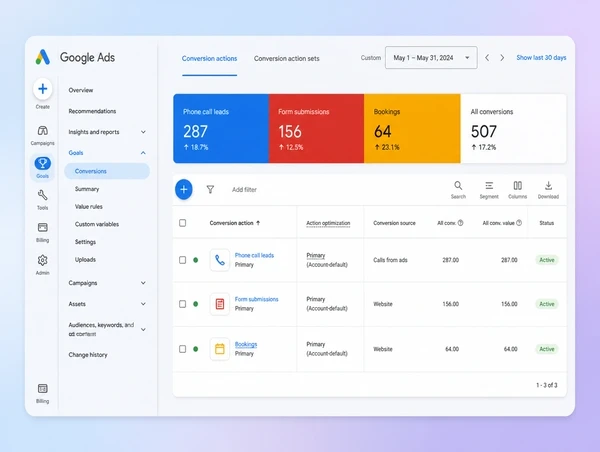
Task: Check the Bookings row checkbox
Action: click(183, 349)
